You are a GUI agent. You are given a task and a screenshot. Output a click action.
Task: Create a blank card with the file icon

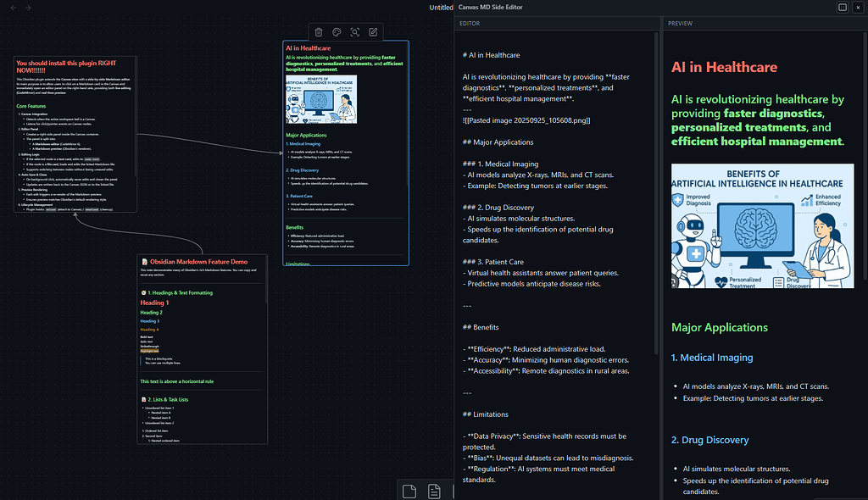pyautogui.click(x=409, y=490)
